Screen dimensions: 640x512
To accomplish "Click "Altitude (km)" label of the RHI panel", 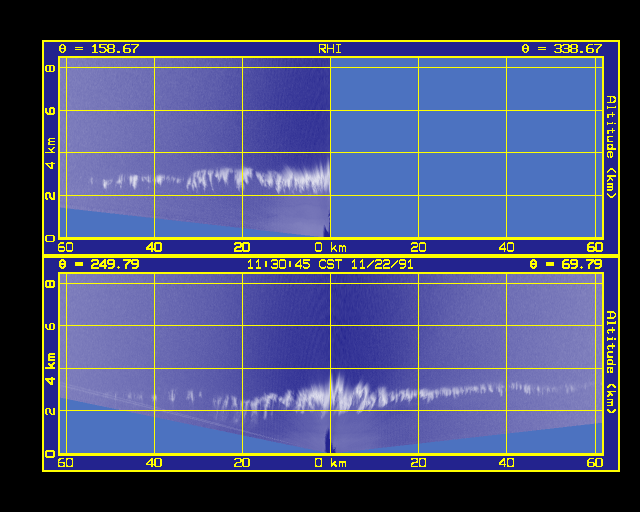I will click(x=611, y=147).
